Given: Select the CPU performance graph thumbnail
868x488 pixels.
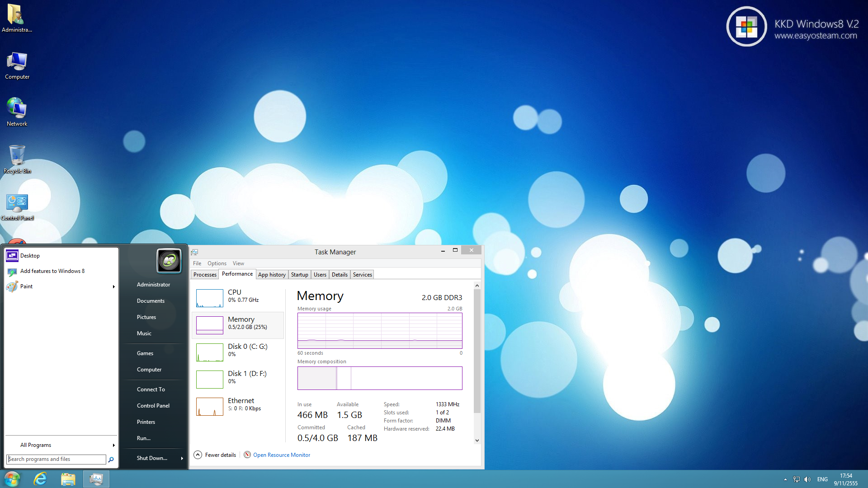Looking at the screenshot, I should [x=209, y=298].
